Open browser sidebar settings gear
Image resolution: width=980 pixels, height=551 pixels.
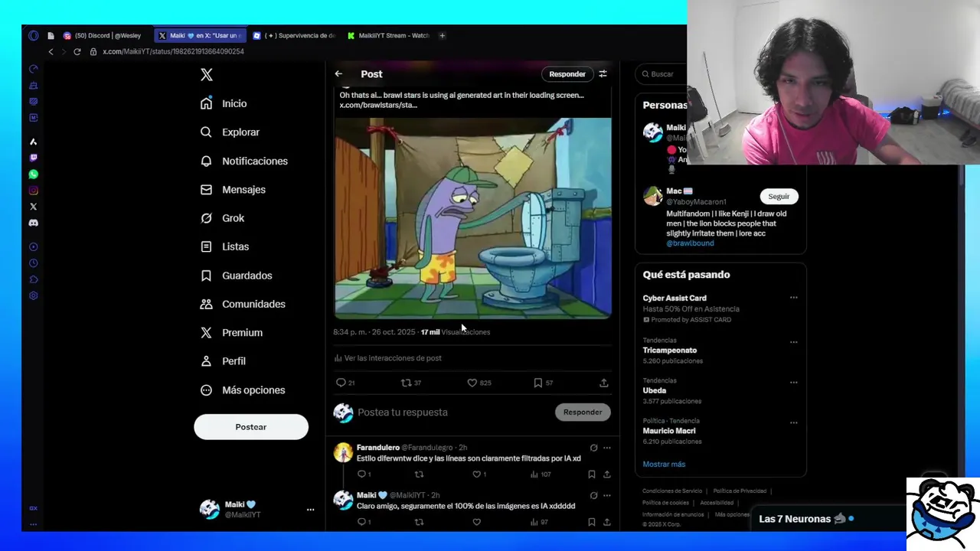coord(33,295)
